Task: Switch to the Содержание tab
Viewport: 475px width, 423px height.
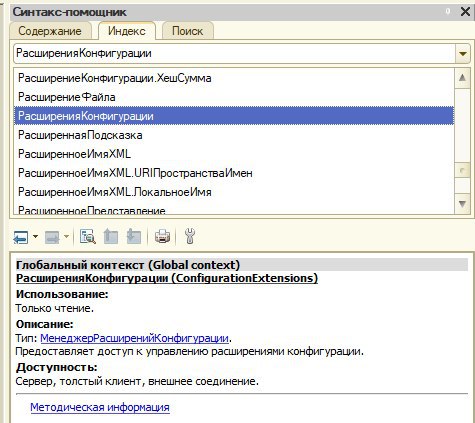Action: (50, 31)
